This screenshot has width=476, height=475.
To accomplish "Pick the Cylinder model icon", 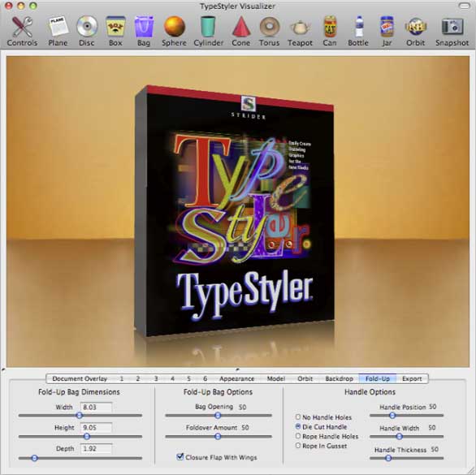I will [x=208, y=31].
